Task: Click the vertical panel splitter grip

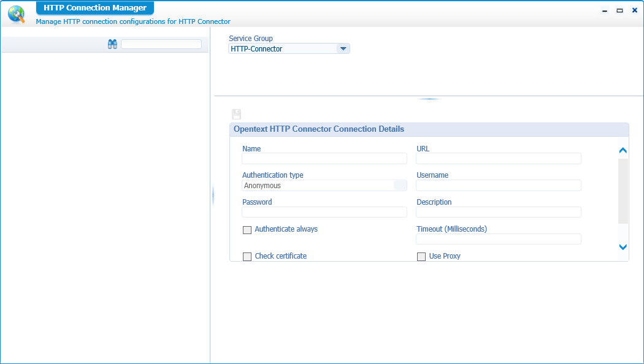Action: click(213, 195)
